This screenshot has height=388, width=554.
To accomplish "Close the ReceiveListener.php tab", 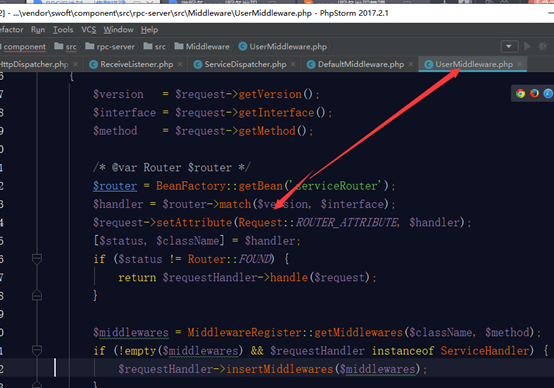I will tap(180, 64).
